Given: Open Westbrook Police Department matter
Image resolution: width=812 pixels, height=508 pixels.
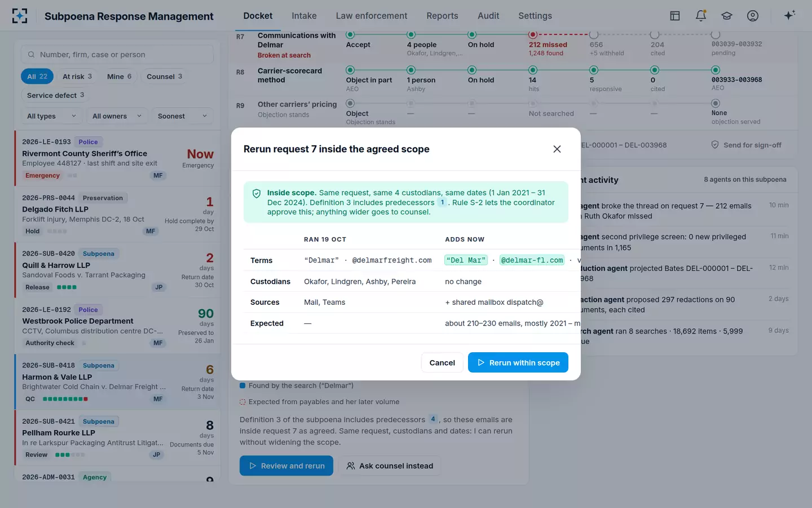Looking at the screenshot, I should [x=117, y=326].
